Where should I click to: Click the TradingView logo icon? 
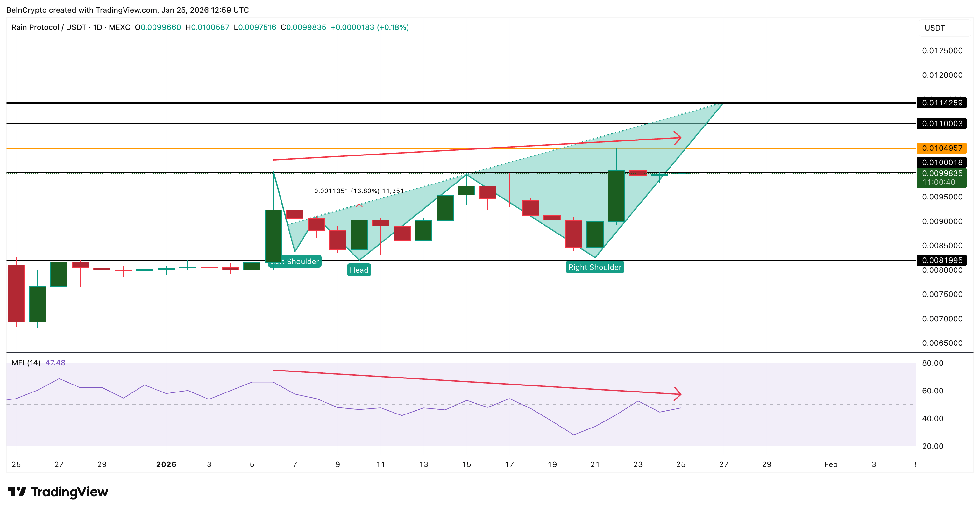pyautogui.click(x=17, y=492)
